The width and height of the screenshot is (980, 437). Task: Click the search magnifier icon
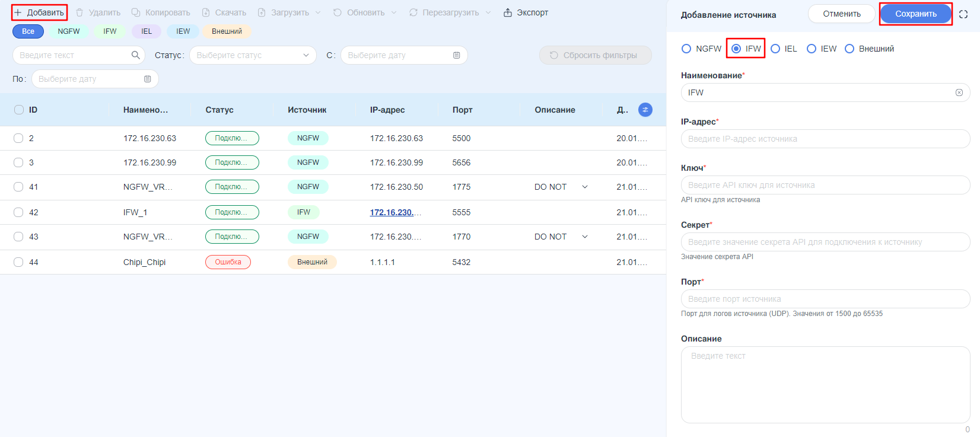(136, 55)
